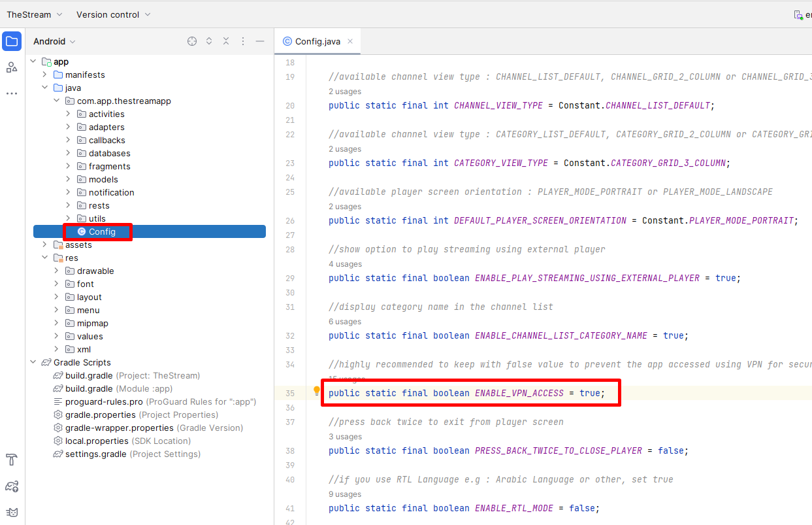Image resolution: width=812 pixels, height=525 pixels.
Task: Click line number 29 in gutter
Action: point(290,278)
